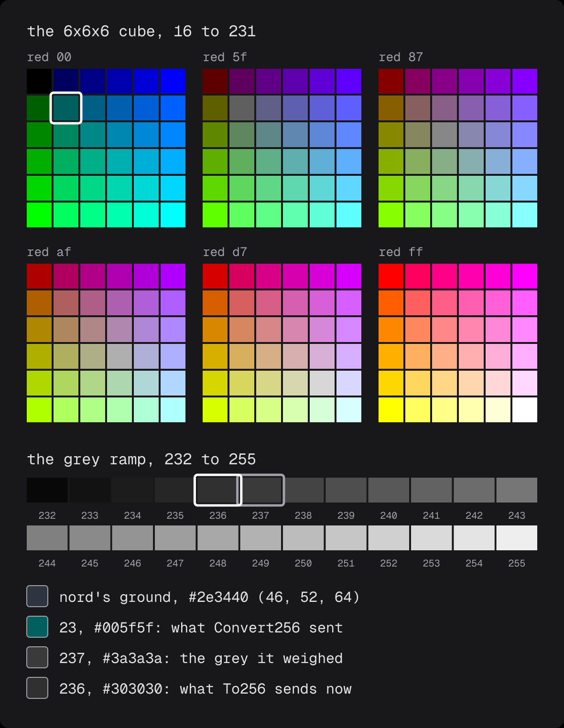
Task: Click the 'red 5f' grid label
Action: point(225,57)
